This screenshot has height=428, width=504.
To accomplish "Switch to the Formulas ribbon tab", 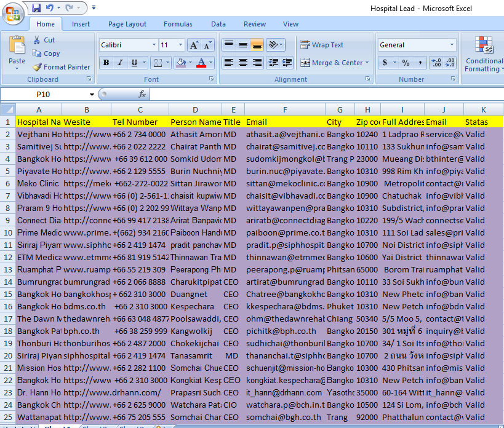I will tap(178, 25).
